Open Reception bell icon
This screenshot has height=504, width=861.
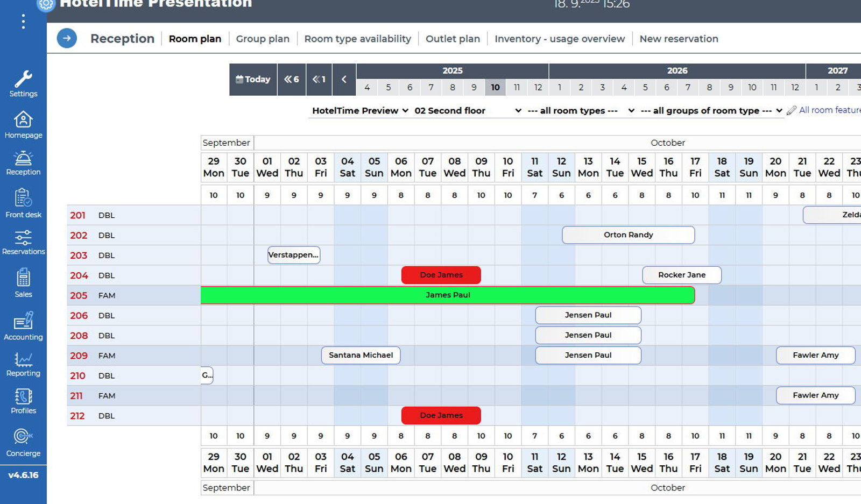[23, 158]
